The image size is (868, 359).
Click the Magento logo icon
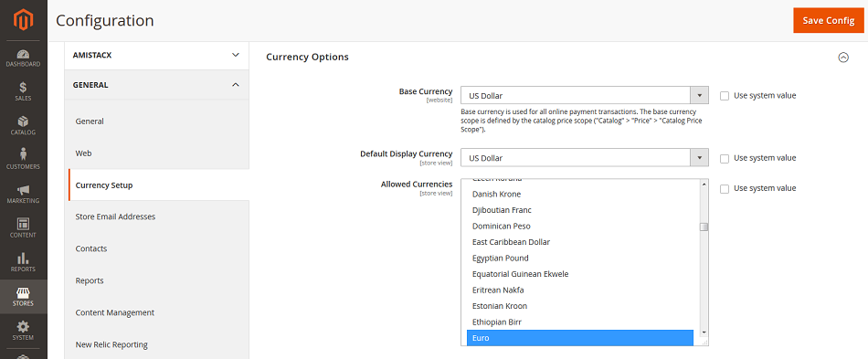[23, 20]
